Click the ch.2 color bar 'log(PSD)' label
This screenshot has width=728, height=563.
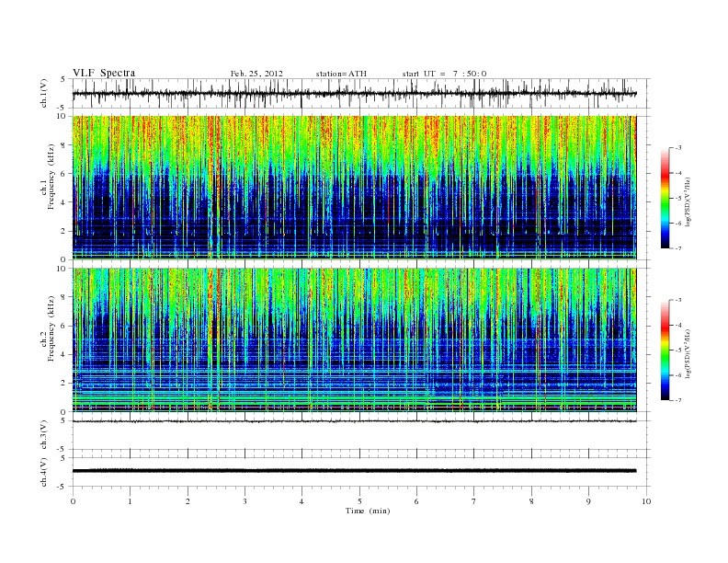point(688,352)
